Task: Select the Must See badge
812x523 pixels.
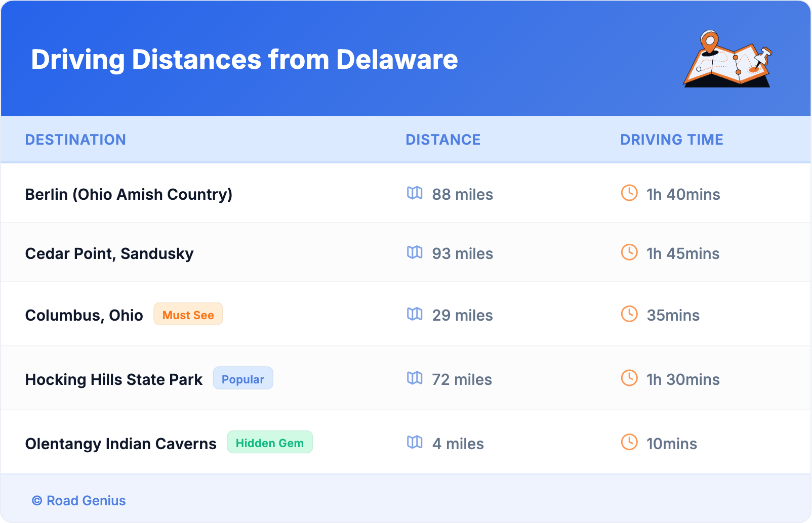Action: pyautogui.click(x=188, y=315)
